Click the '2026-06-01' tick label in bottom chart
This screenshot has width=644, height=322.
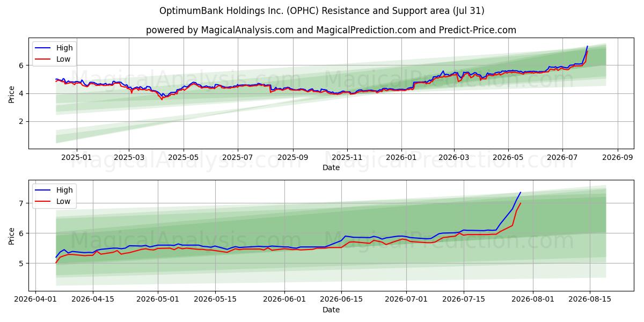click(284, 300)
